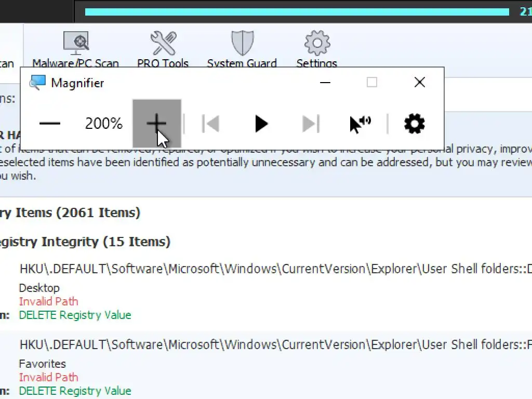Open the Settings tab with gear icon
Screen dimensions: 532x399
click(317, 49)
